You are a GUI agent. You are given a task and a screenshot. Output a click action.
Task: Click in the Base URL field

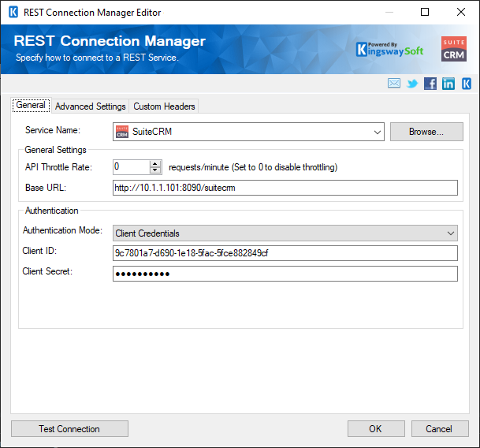pos(285,188)
